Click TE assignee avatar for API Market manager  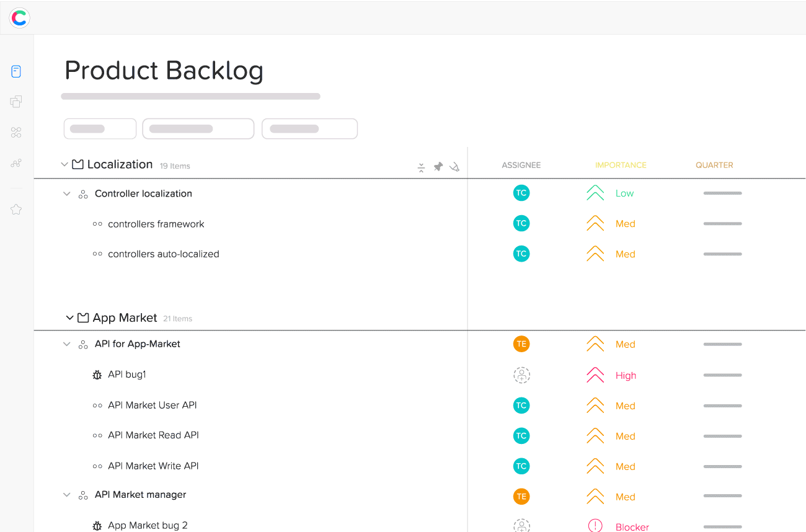point(521,496)
